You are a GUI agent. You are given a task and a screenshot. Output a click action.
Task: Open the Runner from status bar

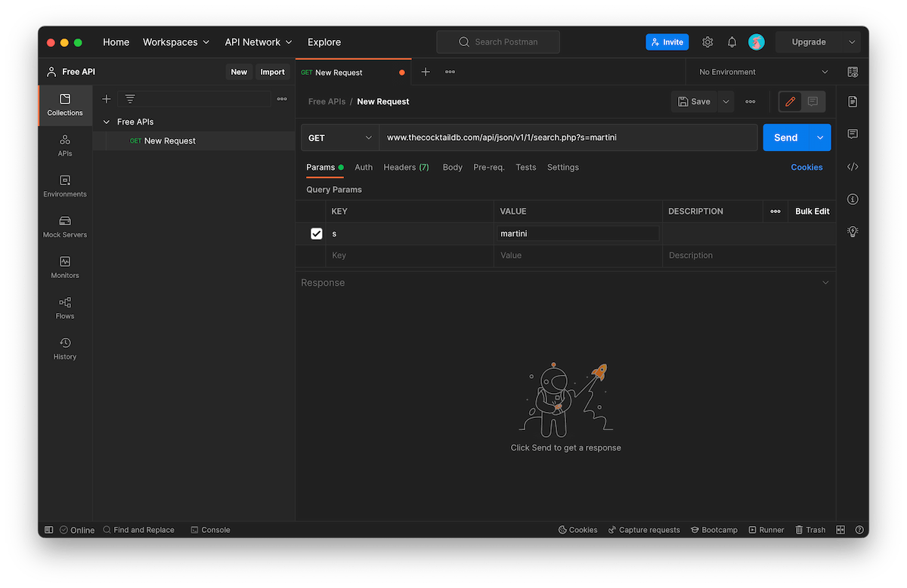tap(766, 530)
